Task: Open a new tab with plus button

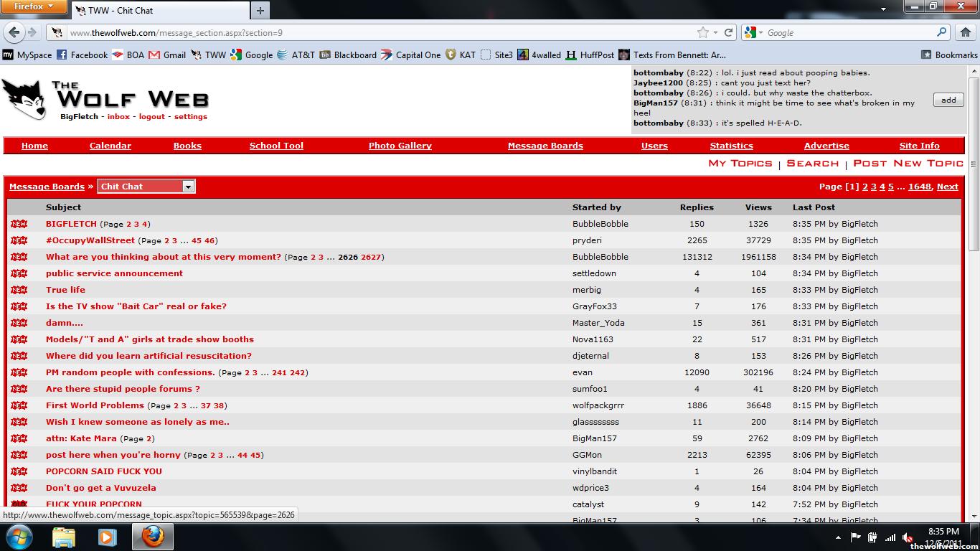Action: click(x=260, y=10)
